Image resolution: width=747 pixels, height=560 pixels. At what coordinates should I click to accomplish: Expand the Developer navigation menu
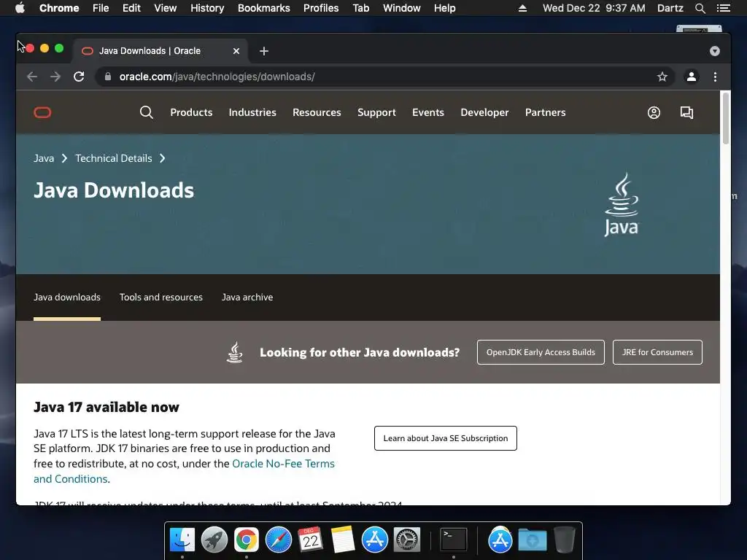pyautogui.click(x=484, y=112)
